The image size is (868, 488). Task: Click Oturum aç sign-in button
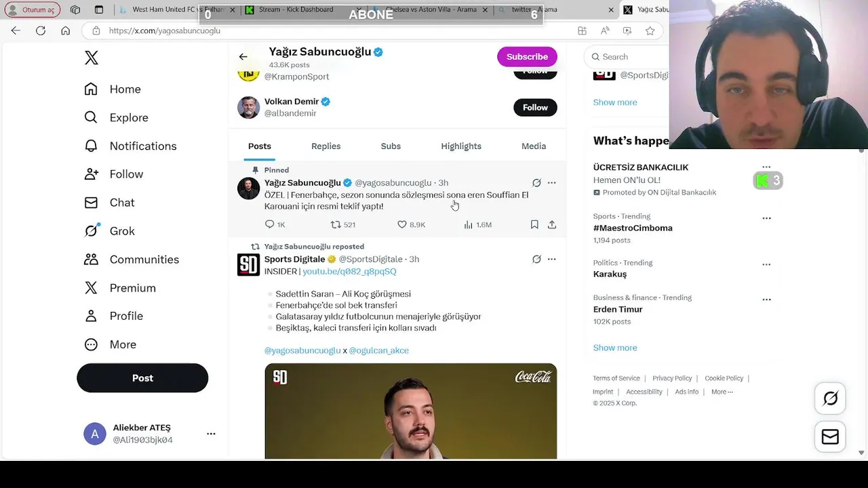(x=32, y=9)
